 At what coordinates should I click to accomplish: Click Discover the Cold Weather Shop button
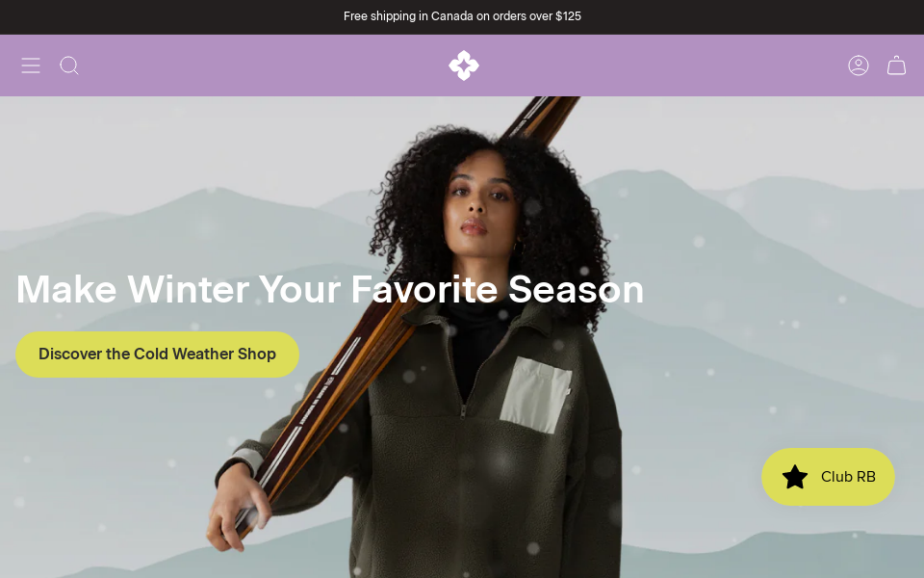click(x=157, y=354)
